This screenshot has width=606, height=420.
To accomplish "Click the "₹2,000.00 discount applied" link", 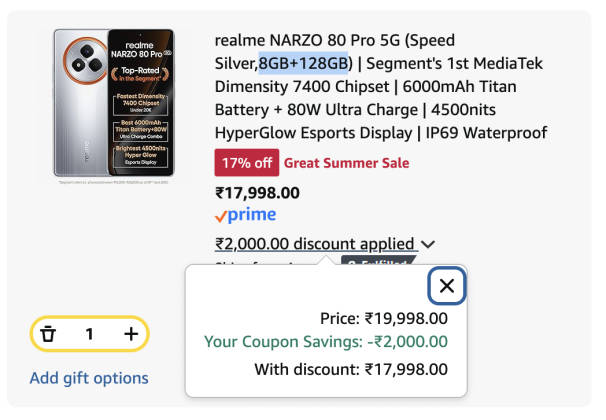I will pos(314,243).
